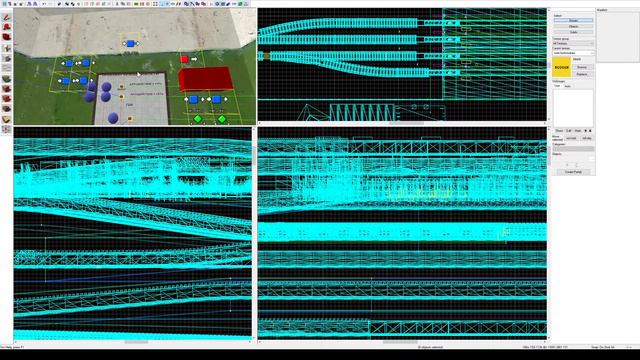Click the VisGroups Edit button
640x360 pixels.
[x=569, y=131]
